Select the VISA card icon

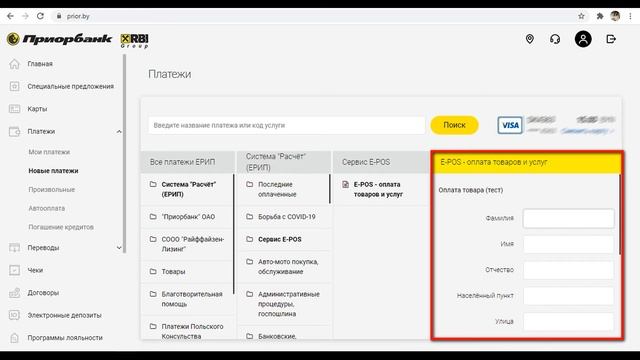(510, 125)
